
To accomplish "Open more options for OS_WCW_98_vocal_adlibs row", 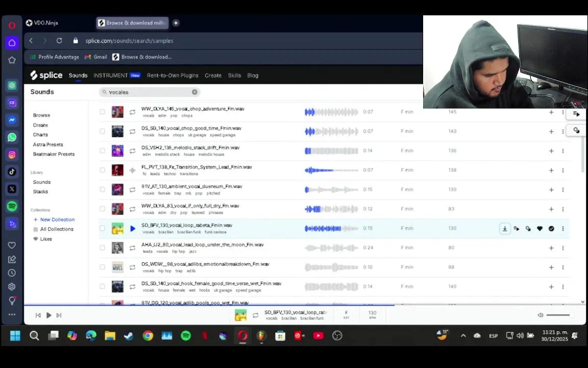I will click(x=563, y=267).
